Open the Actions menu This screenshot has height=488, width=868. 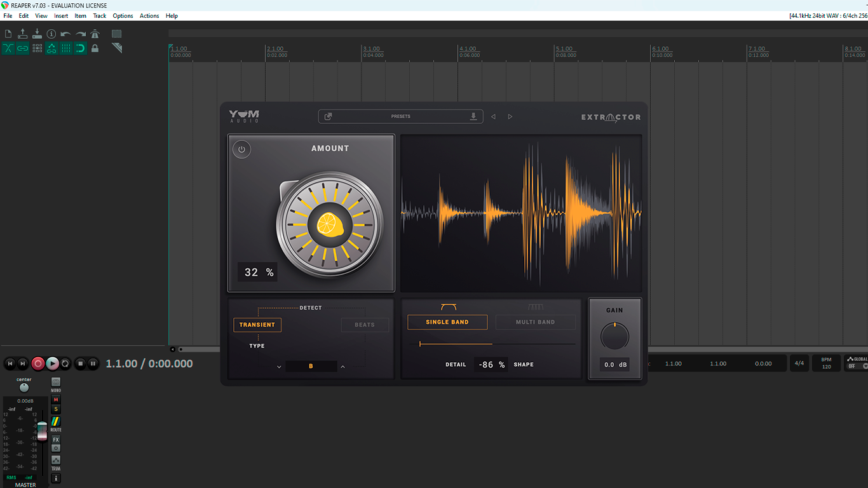[149, 16]
